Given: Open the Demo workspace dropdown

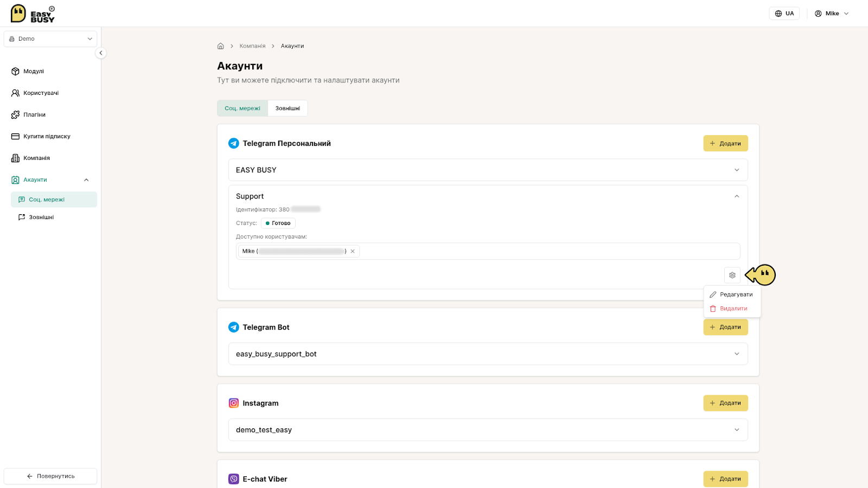Looking at the screenshot, I should point(50,39).
